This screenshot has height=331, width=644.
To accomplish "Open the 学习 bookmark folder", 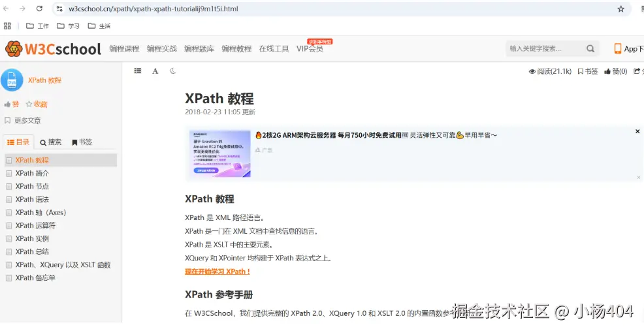I will click(68, 26).
